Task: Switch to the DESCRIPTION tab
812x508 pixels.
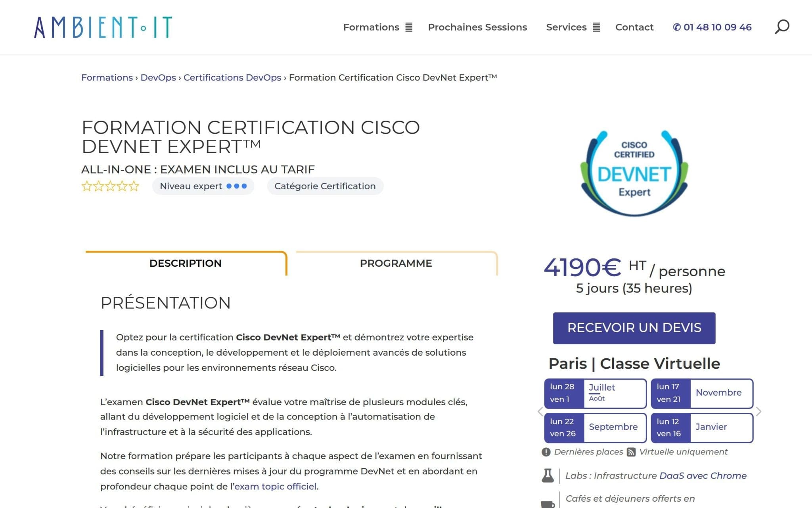Action: click(186, 263)
